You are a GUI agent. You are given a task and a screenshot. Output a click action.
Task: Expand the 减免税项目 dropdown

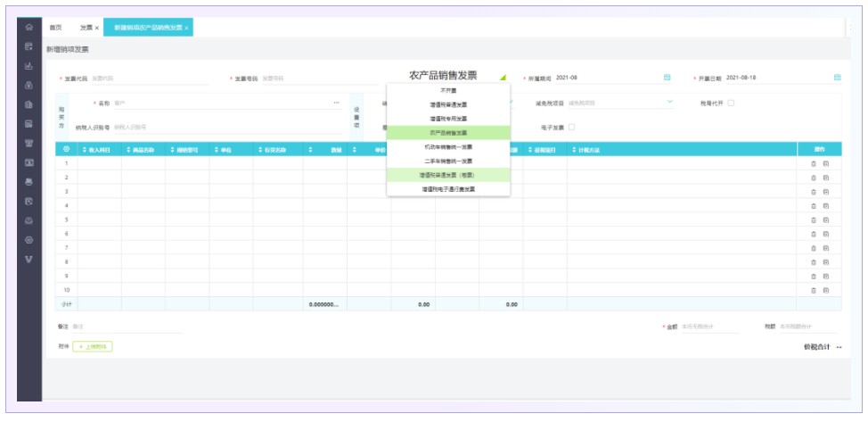click(670, 103)
